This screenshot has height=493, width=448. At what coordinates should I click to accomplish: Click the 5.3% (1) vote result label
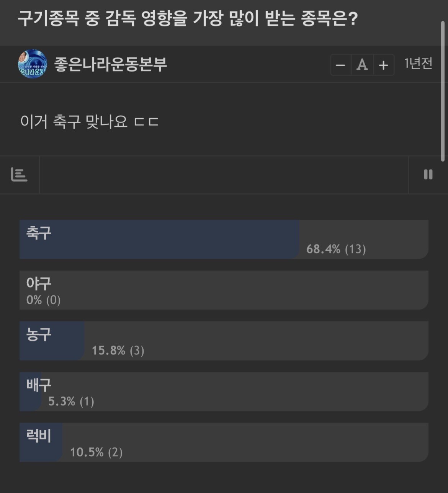pyautogui.click(x=71, y=402)
